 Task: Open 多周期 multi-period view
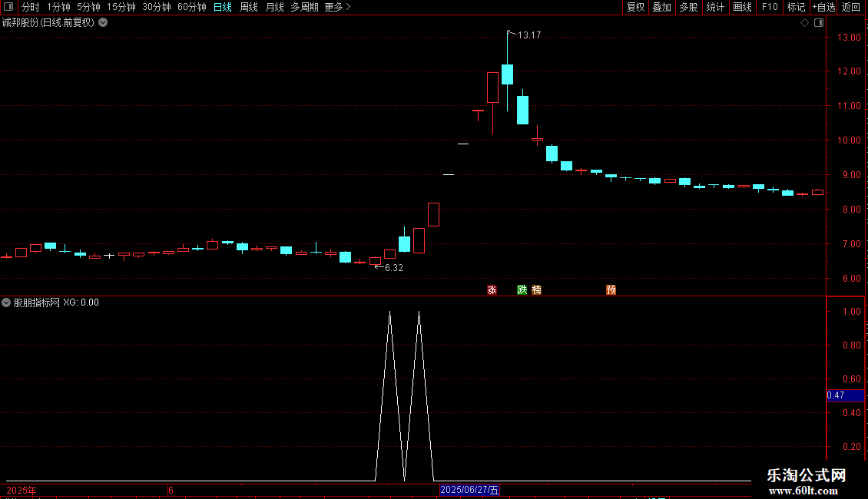point(304,7)
